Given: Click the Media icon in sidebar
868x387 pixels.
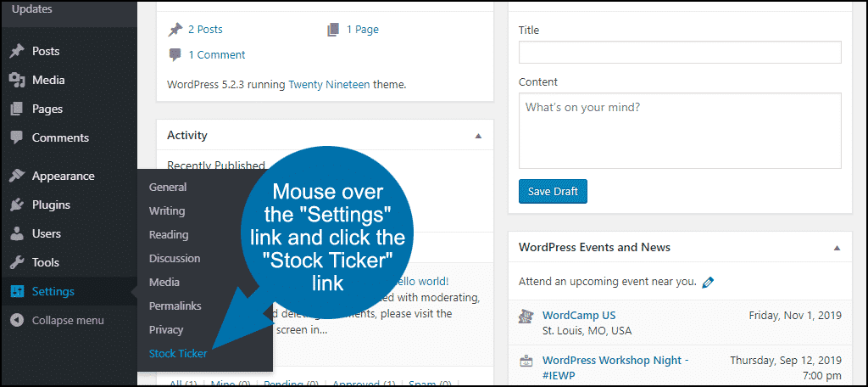Looking at the screenshot, I should point(17,80).
